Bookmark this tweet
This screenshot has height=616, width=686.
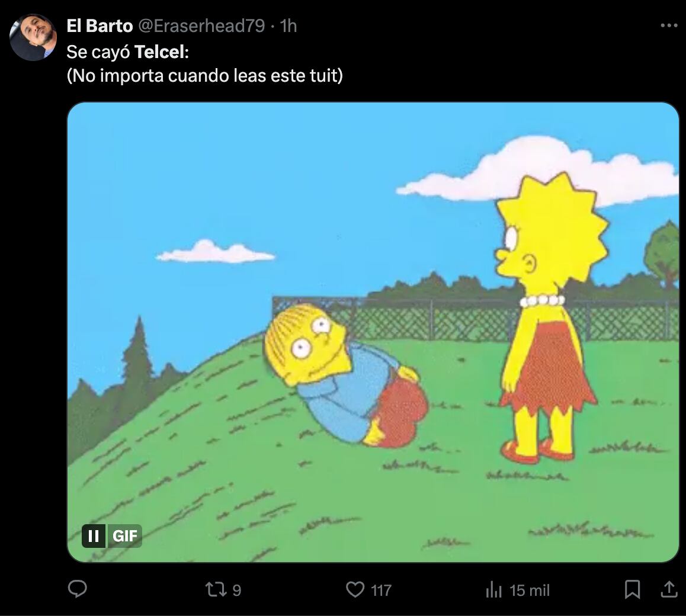632,589
